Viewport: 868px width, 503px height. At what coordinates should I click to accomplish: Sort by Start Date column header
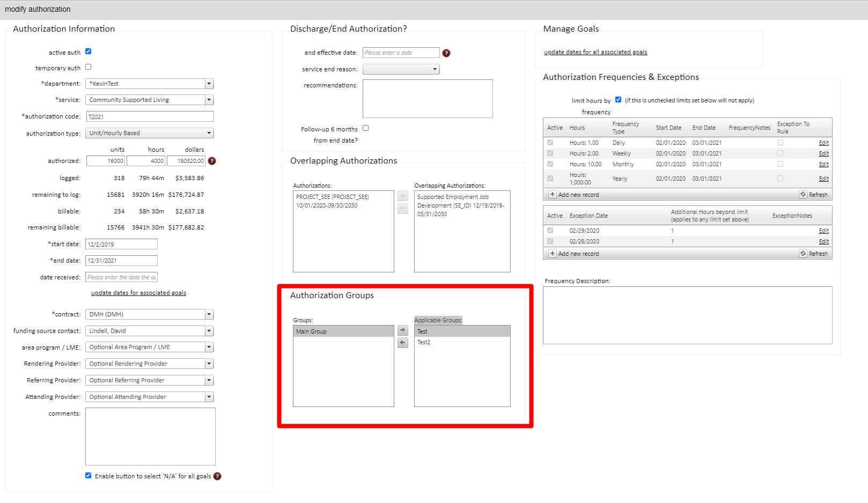(668, 128)
